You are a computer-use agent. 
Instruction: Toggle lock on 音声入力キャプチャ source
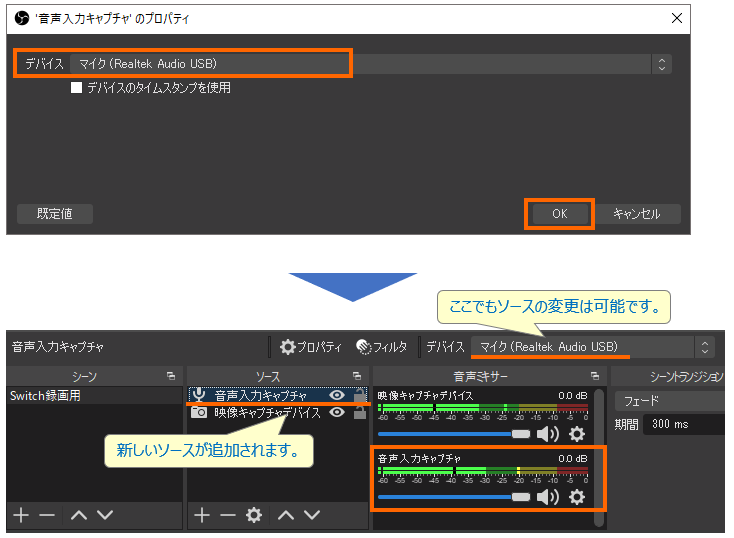[360, 396]
